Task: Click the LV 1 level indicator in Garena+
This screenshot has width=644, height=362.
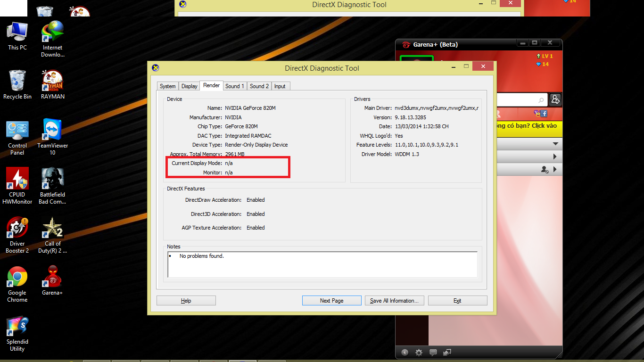Action: (545, 56)
